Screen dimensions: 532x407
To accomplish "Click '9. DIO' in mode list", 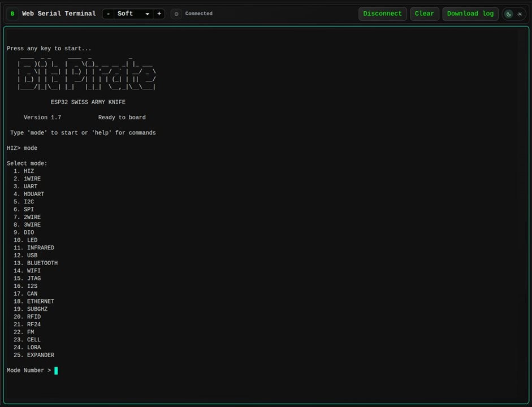I will [24, 232].
